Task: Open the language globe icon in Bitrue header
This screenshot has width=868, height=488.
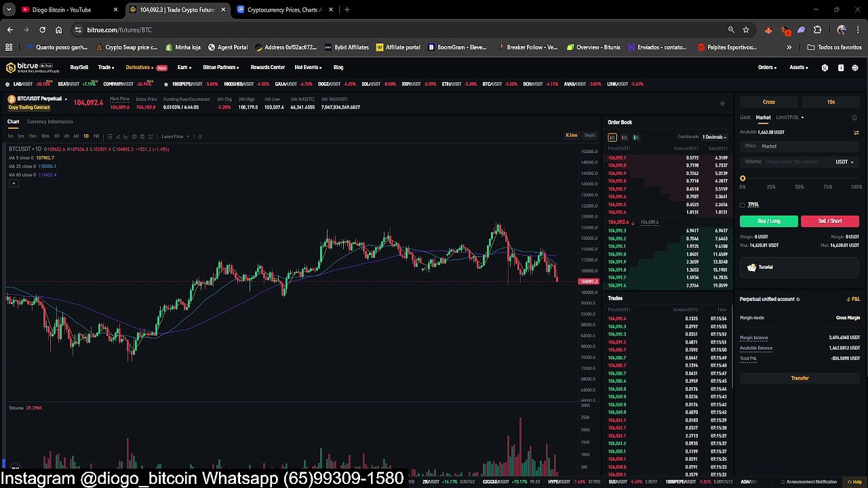Action: point(855,68)
